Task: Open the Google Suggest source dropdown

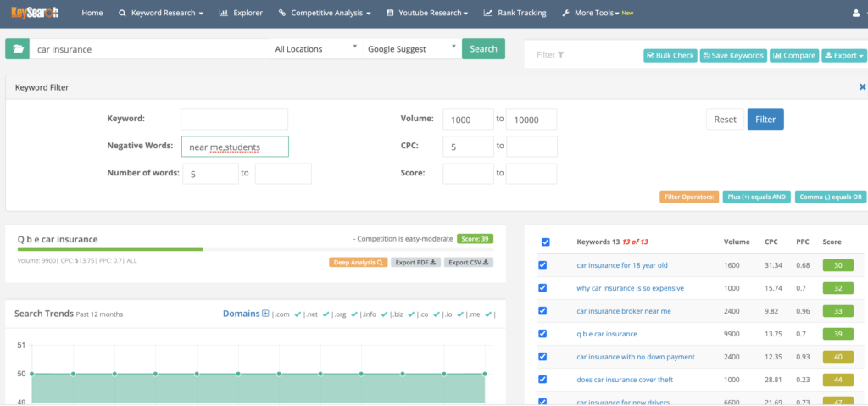Action: coord(411,49)
